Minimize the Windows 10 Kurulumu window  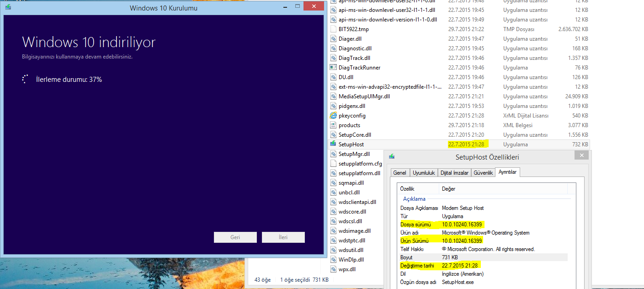[x=285, y=6]
